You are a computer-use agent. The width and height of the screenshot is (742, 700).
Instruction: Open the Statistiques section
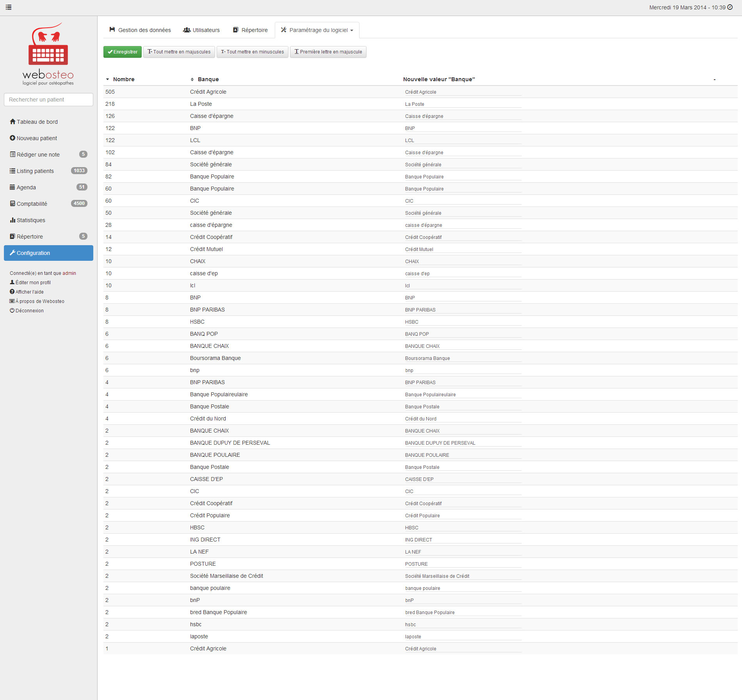click(48, 220)
